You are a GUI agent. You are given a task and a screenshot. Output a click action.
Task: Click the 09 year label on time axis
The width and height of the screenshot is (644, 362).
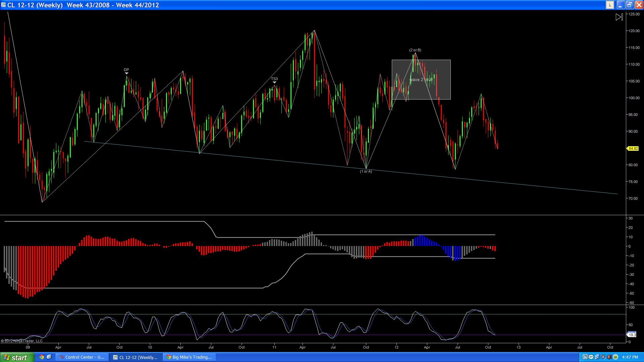(28, 347)
